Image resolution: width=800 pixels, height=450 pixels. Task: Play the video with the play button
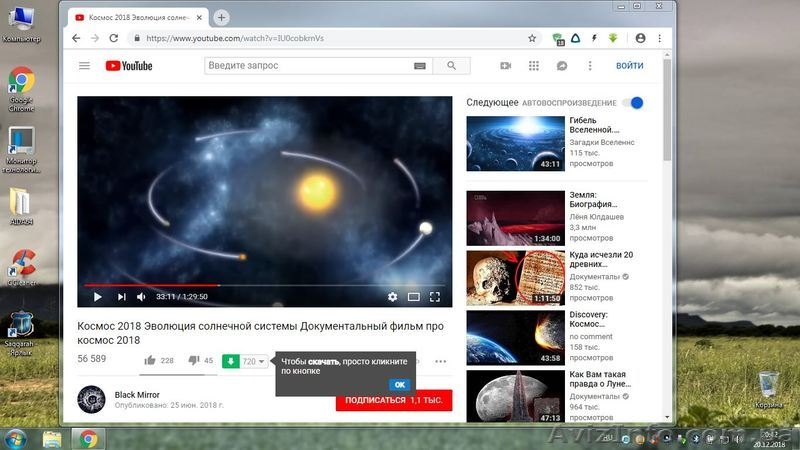click(x=97, y=297)
